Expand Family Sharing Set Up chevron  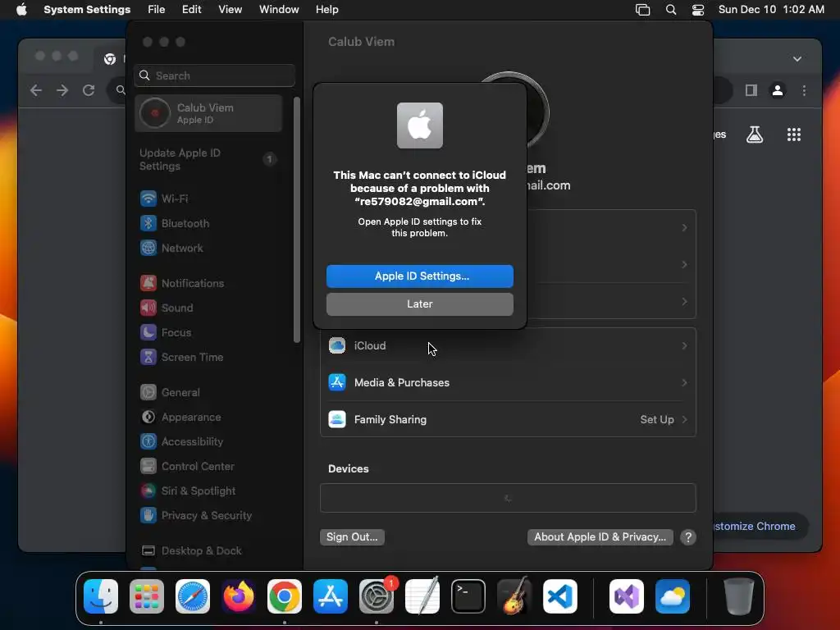click(x=685, y=419)
